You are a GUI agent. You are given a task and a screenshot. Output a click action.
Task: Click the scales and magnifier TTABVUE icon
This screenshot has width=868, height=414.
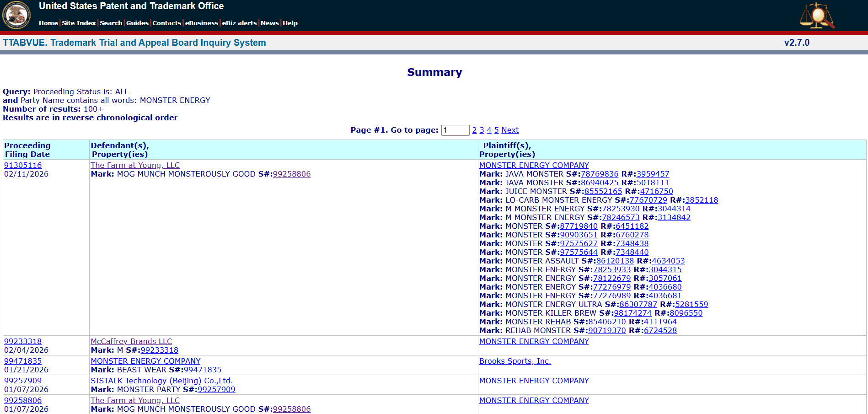[817, 15]
